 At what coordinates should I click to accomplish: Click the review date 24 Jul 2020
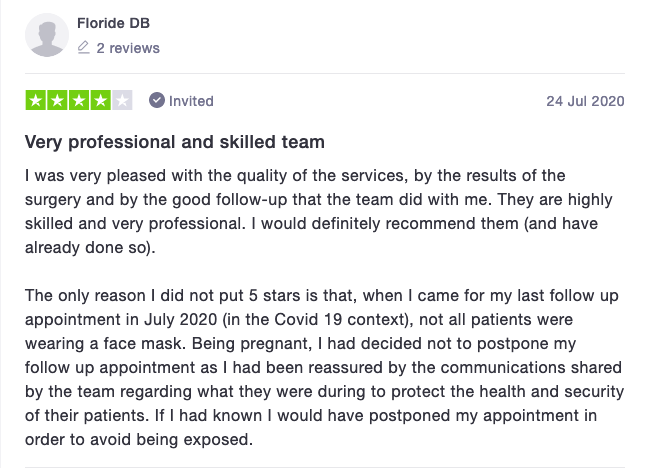pos(585,101)
